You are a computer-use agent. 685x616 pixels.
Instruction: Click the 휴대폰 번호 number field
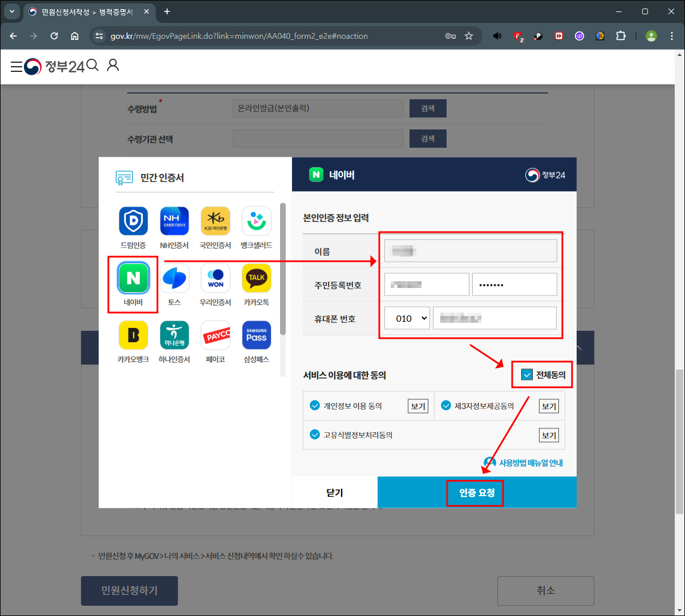495,318
